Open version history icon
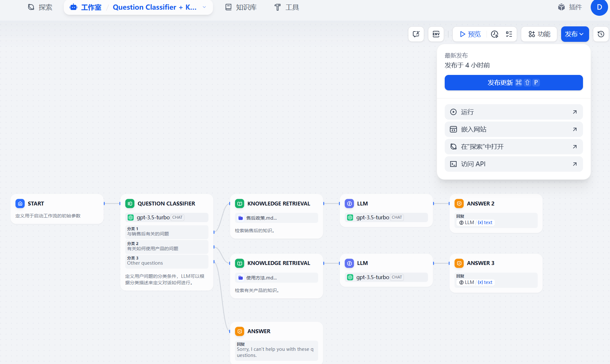610x364 pixels. 601,34
